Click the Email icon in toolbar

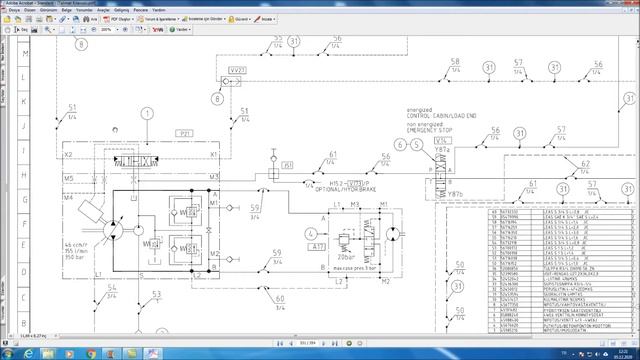[x=76, y=19]
